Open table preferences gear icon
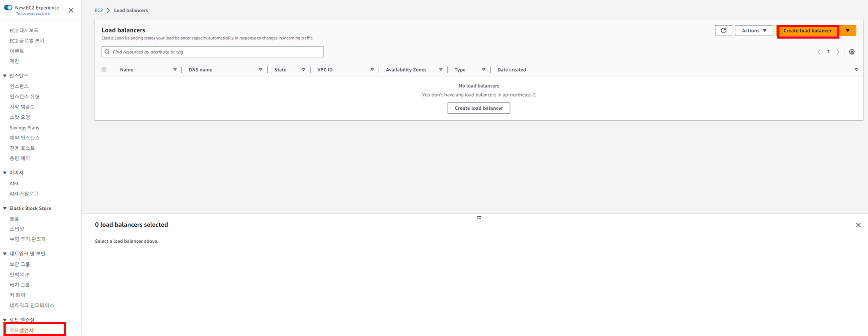This screenshot has height=336, width=868. pyautogui.click(x=852, y=52)
